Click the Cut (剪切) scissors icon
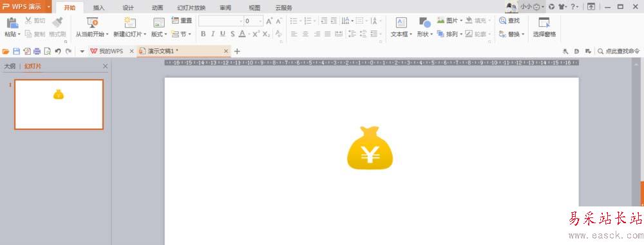The image size is (644, 245). [28, 21]
